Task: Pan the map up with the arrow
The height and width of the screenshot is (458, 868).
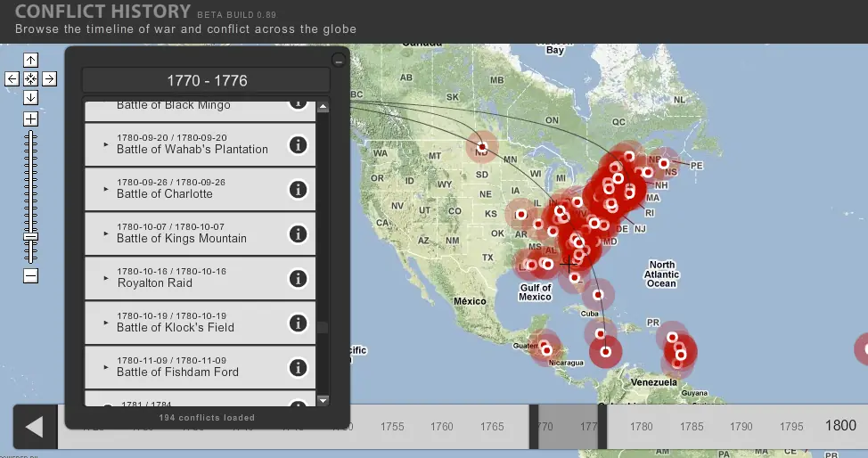Action: pos(30,60)
